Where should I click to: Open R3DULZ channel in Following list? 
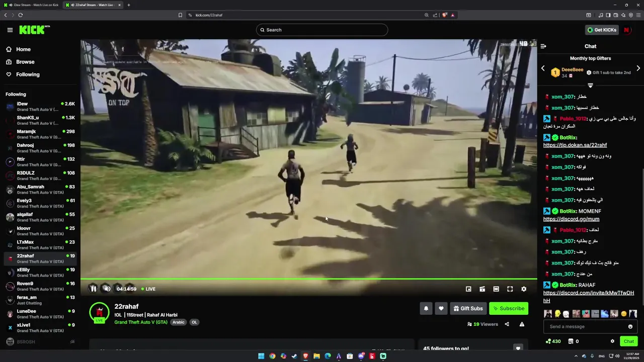(40, 175)
